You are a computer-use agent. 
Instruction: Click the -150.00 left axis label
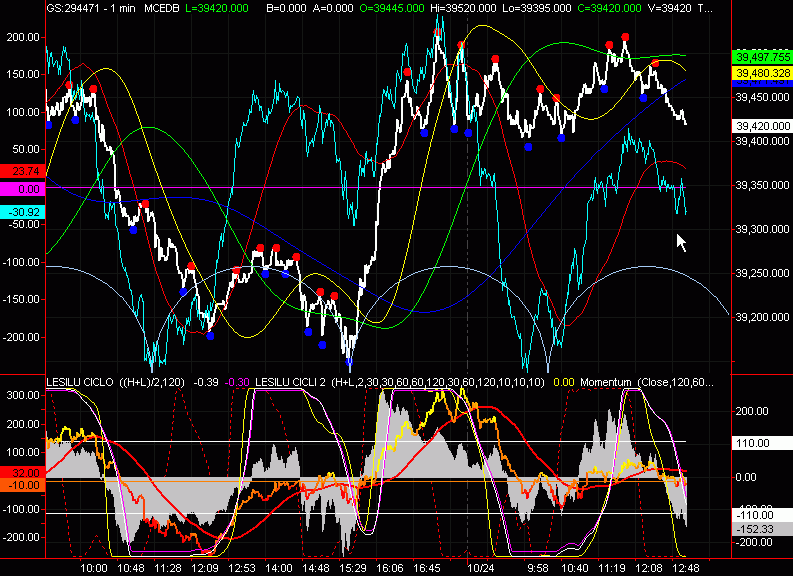coord(21,299)
